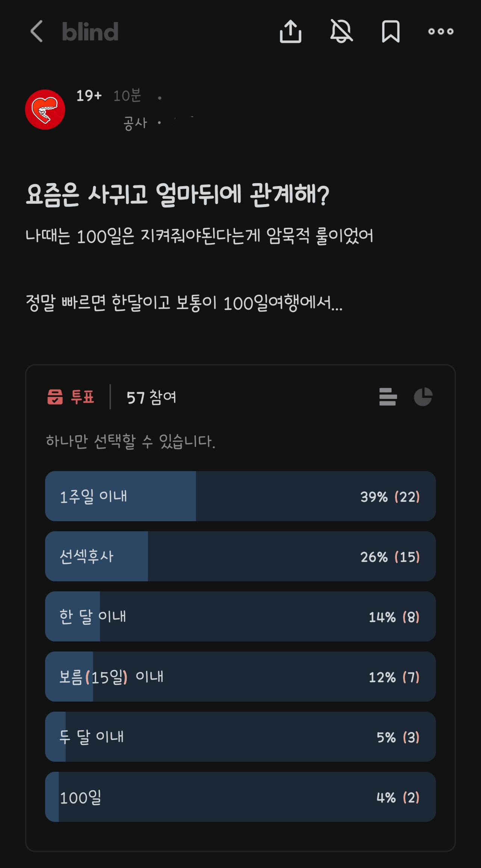
Task: Toggle the muted notification bell
Action: 341,31
